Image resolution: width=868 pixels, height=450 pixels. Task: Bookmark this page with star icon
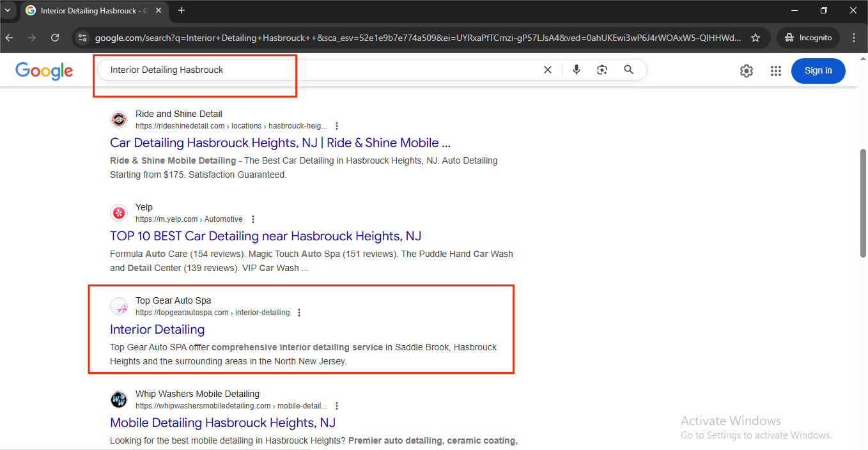click(756, 38)
